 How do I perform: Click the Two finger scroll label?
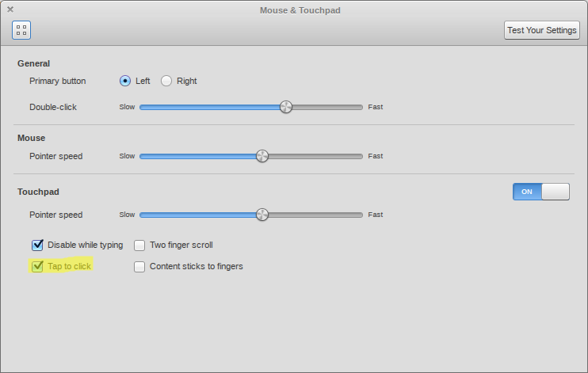(x=181, y=245)
